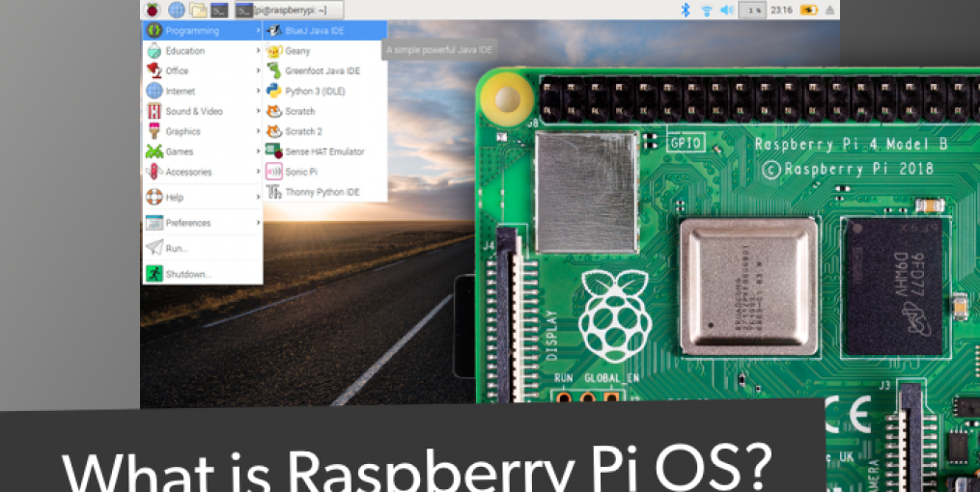This screenshot has height=492, width=980.
Task: Open the Office menu category
Action: (203, 70)
